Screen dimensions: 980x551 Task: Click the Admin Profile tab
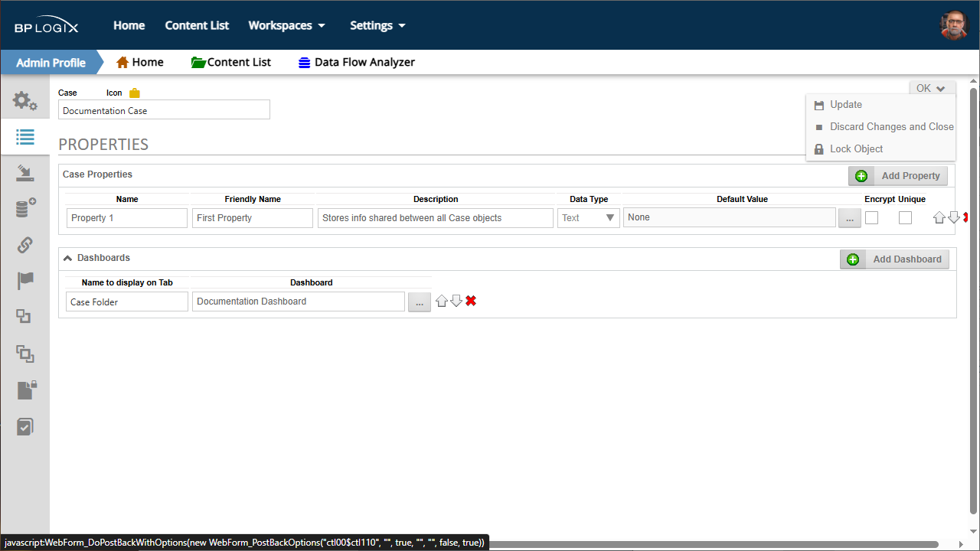click(x=51, y=62)
